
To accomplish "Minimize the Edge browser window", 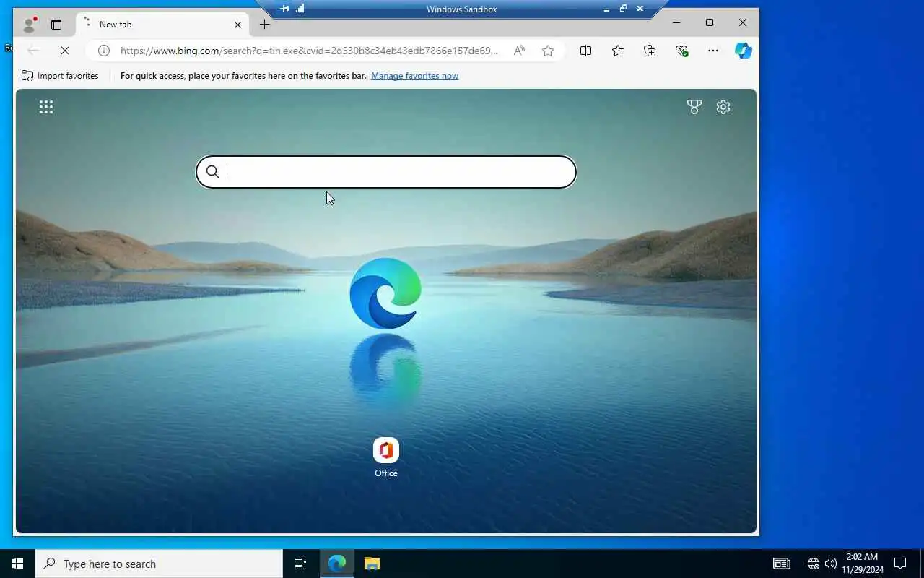I will click(x=676, y=22).
